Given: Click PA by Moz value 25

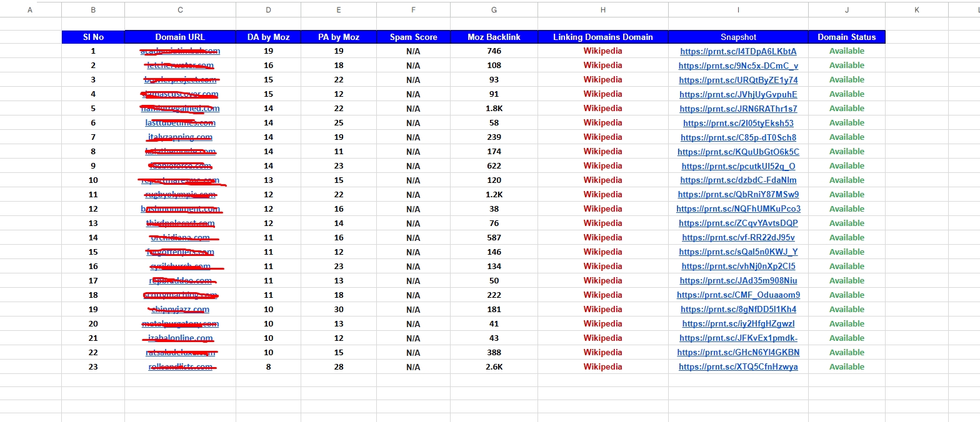Looking at the screenshot, I should pos(338,123).
